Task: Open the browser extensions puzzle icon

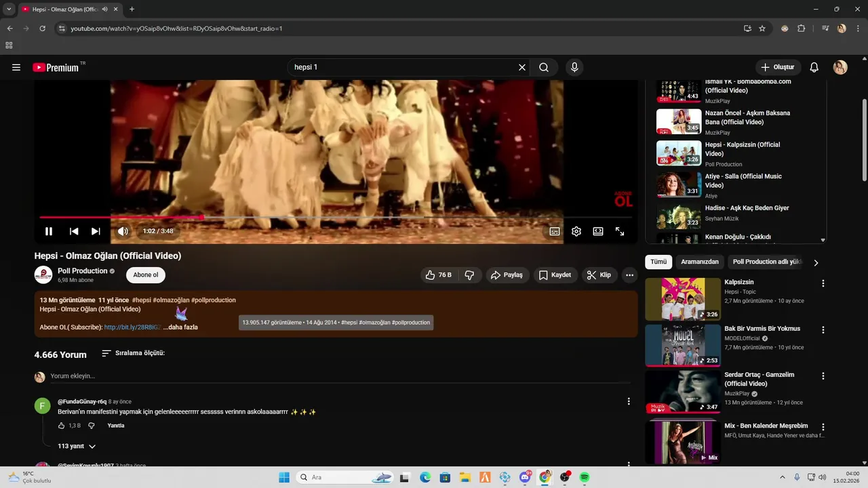Action: pos(802,28)
